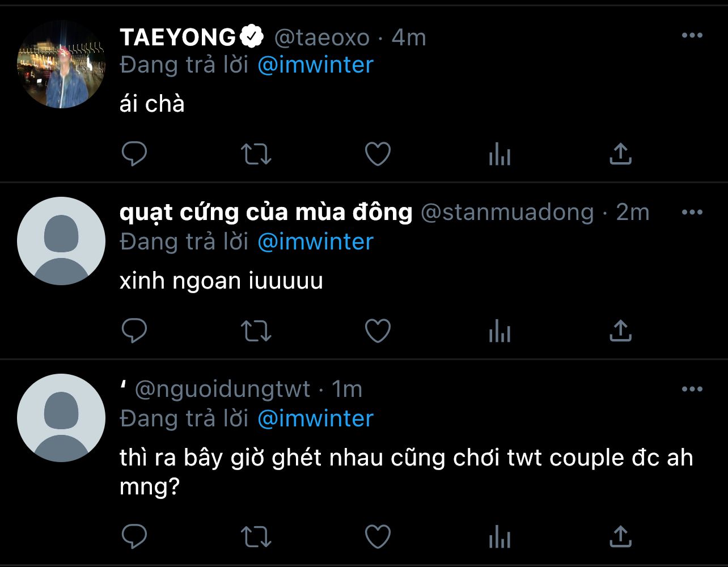Reply to TAEYONG's "ái chà" tweet
728x567 pixels.
click(x=134, y=154)
